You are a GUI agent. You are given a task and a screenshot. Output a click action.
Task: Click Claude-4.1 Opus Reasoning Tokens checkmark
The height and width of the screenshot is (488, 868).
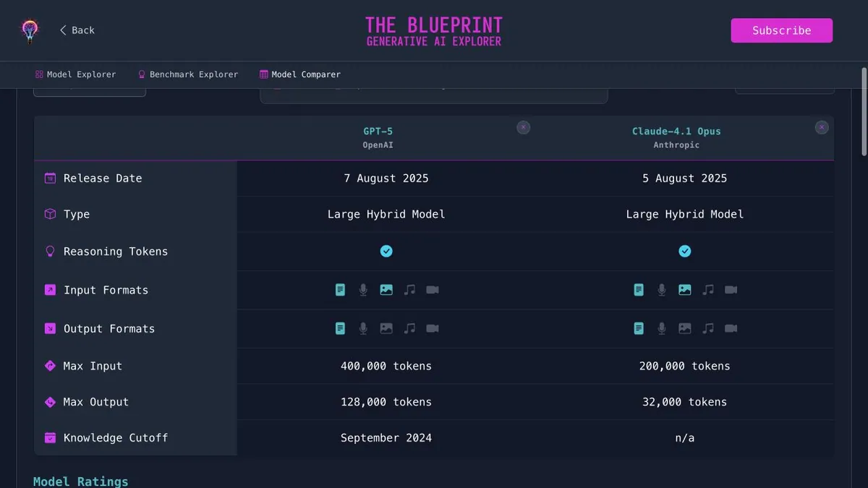(685, 251)
